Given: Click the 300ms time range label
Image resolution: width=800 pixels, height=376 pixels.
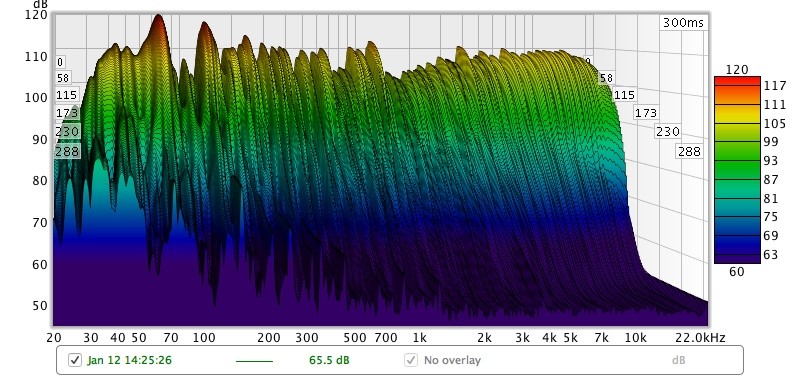Looking at the screenshot, I should (683, 23).
